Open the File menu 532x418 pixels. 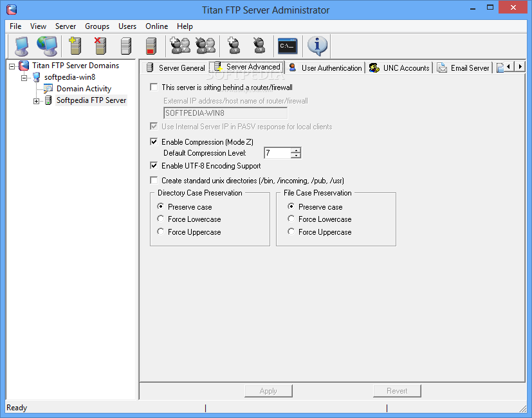(15, 26)
